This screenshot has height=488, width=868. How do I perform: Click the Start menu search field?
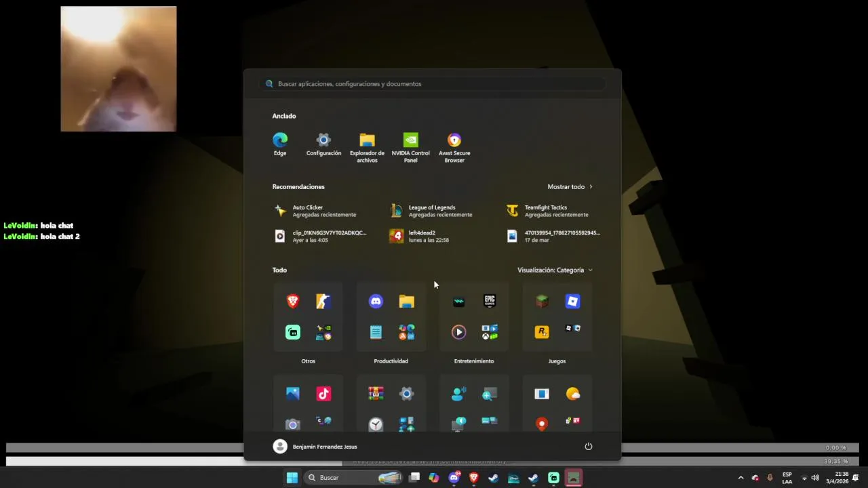point(433,84)
